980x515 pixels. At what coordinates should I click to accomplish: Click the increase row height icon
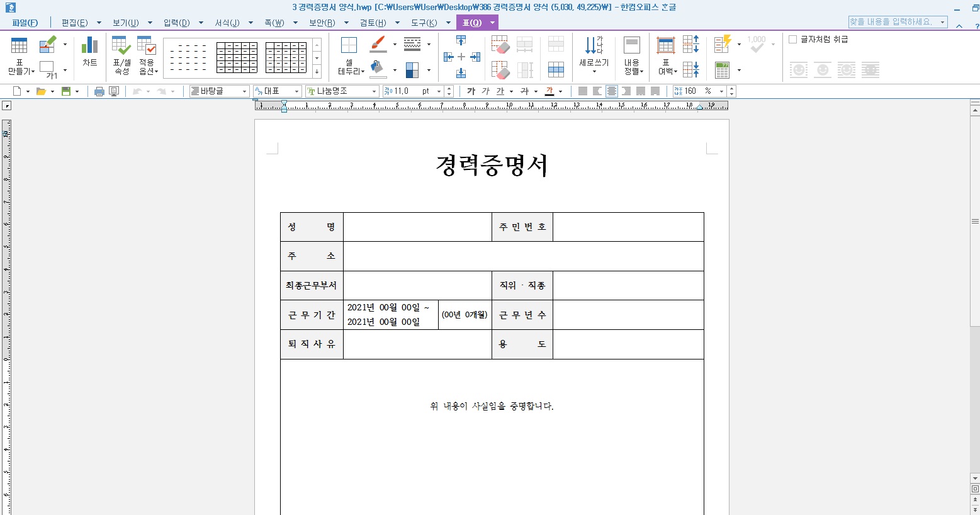(690, 44)
